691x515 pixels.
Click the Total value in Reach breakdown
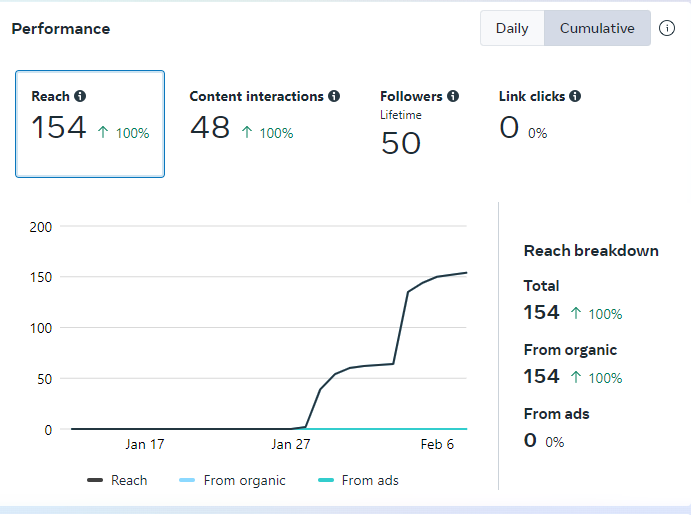click(x=541, y=312)
